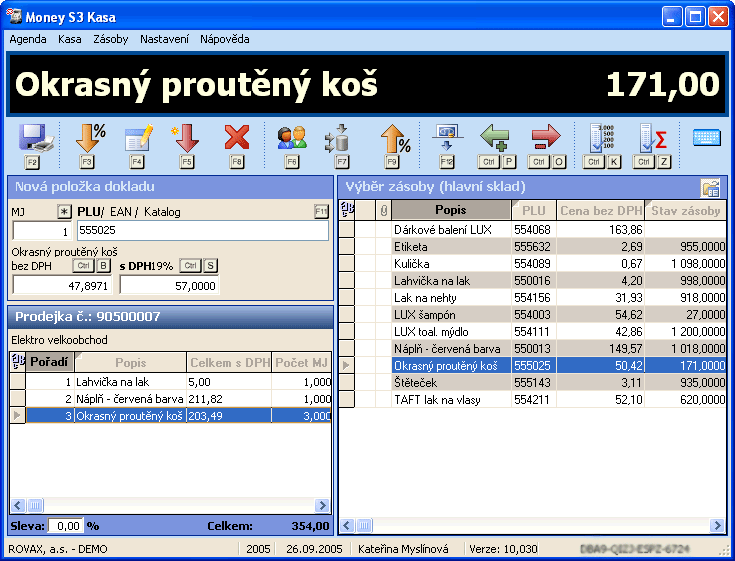Open the Agenda menu
This screenshot has height=561, width=735.
click(28, 39)
